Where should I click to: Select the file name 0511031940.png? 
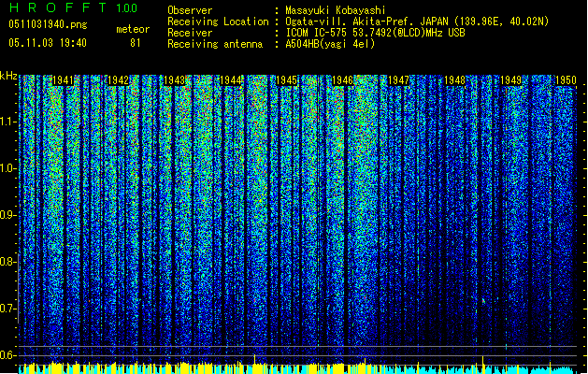(48, 24)
